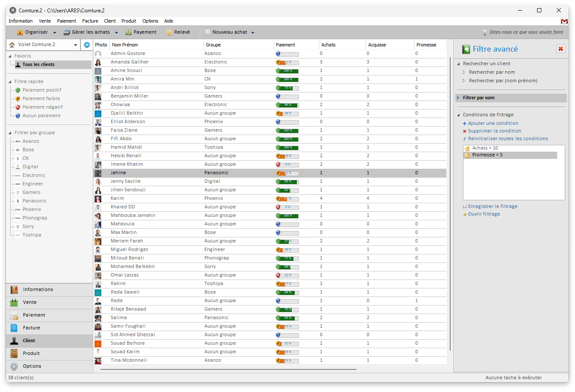575x392 pixels.
Task: Open the Produit navigation section
Action: [31, 353]
